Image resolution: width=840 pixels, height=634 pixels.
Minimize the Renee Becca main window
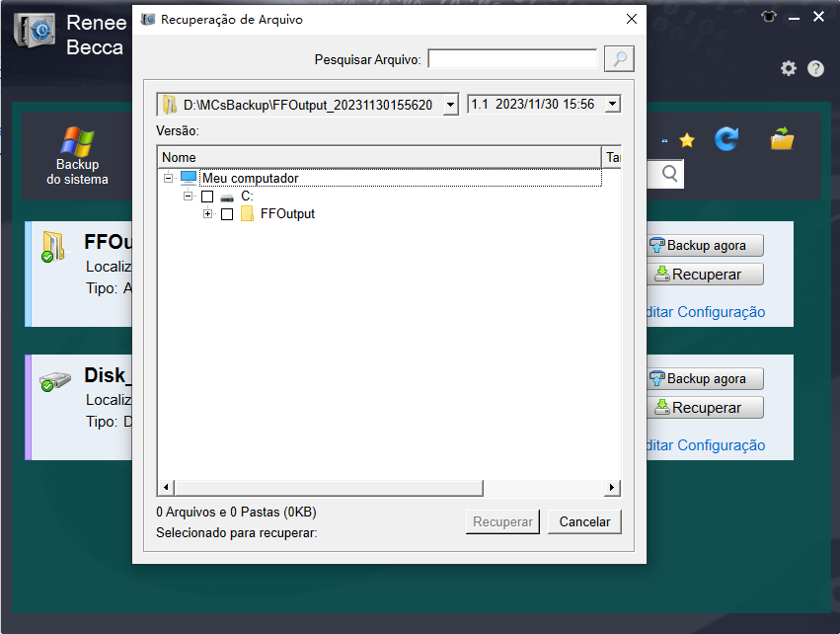coord(794,18)
